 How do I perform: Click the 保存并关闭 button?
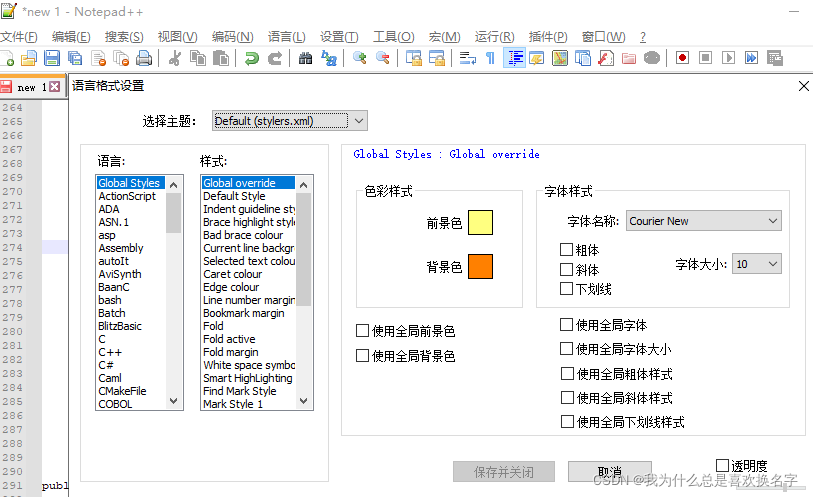coord(503,472)
